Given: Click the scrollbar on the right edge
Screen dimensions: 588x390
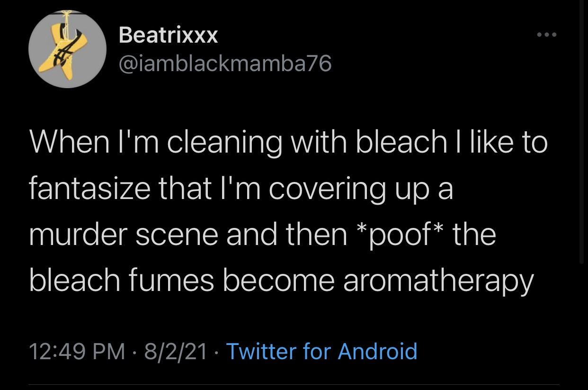Looking at the screenshot, I should click(582, 133).
